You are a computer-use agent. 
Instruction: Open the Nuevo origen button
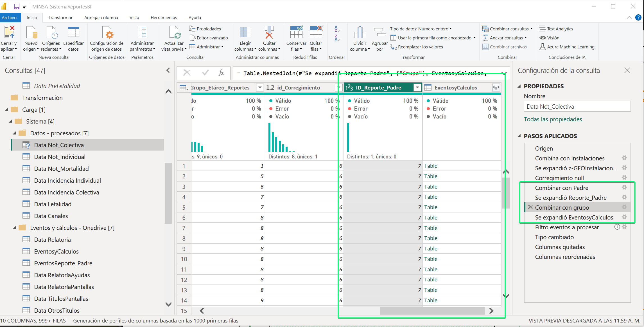pyautogui.click(x=31, y=39)
